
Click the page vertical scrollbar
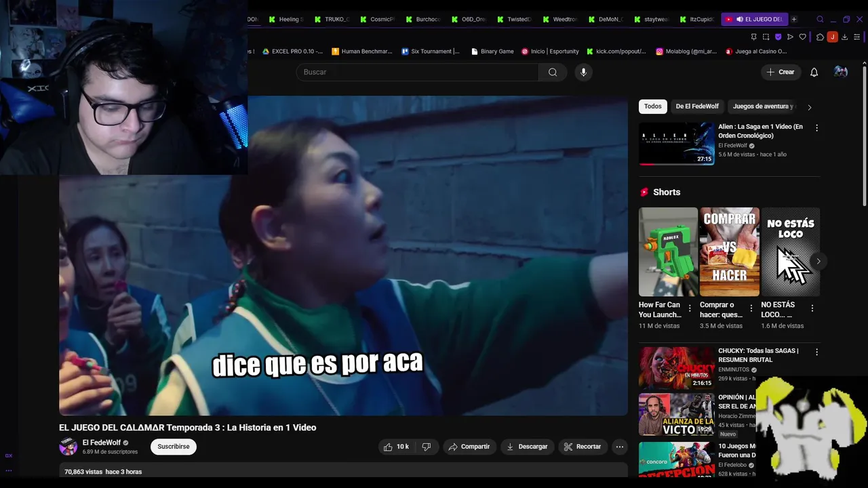tap(864, 136)
